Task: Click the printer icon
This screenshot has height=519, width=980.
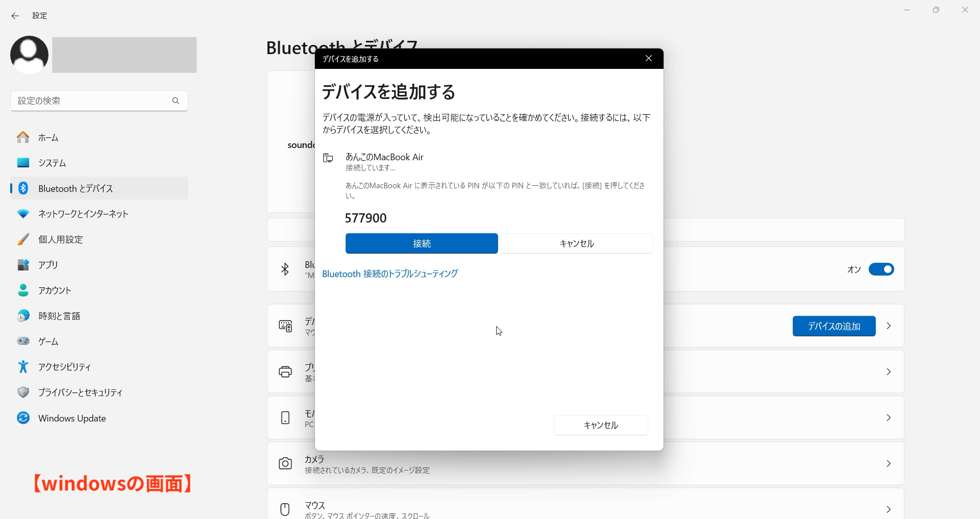Action: [285, 372]
